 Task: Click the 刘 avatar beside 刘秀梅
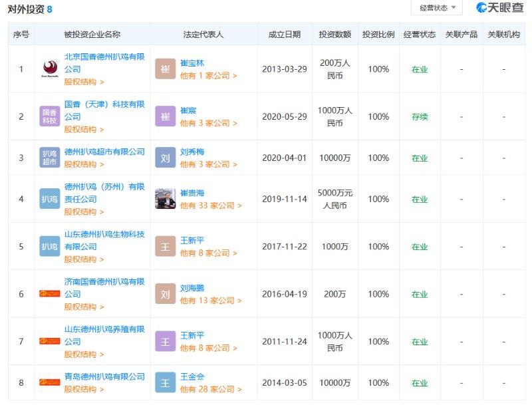tap(165, 158)
